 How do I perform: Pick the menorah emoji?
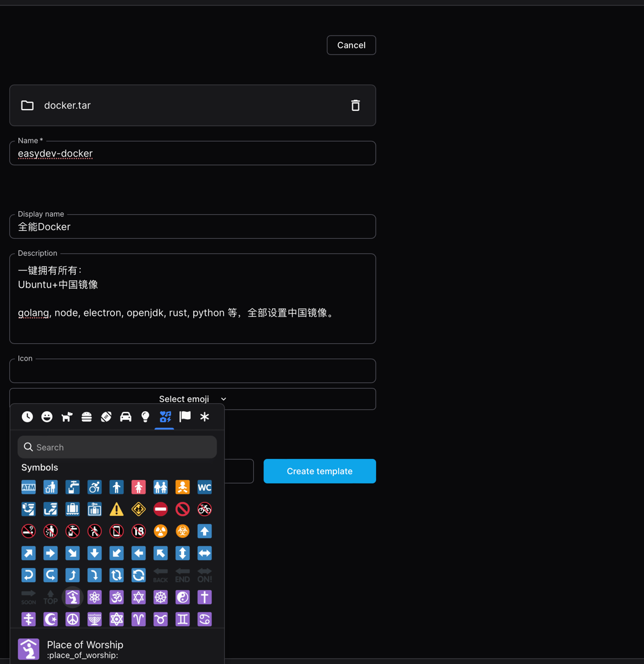[95, 619]
